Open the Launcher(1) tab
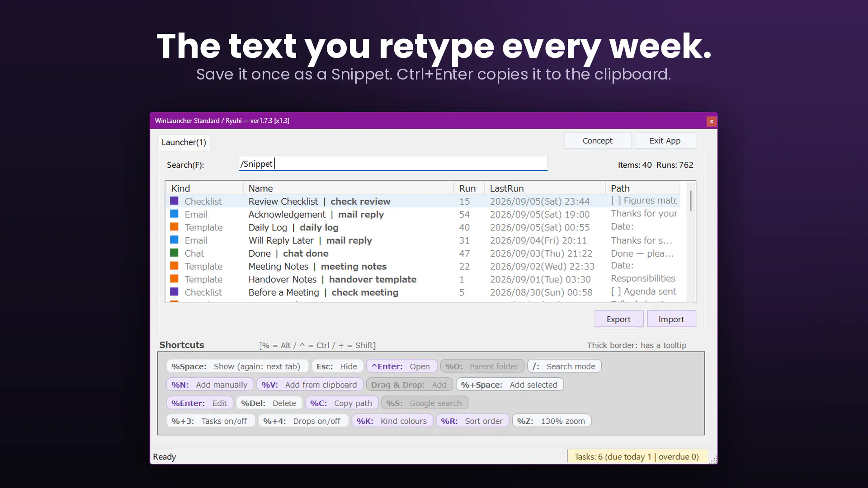 tap(184, 142)
